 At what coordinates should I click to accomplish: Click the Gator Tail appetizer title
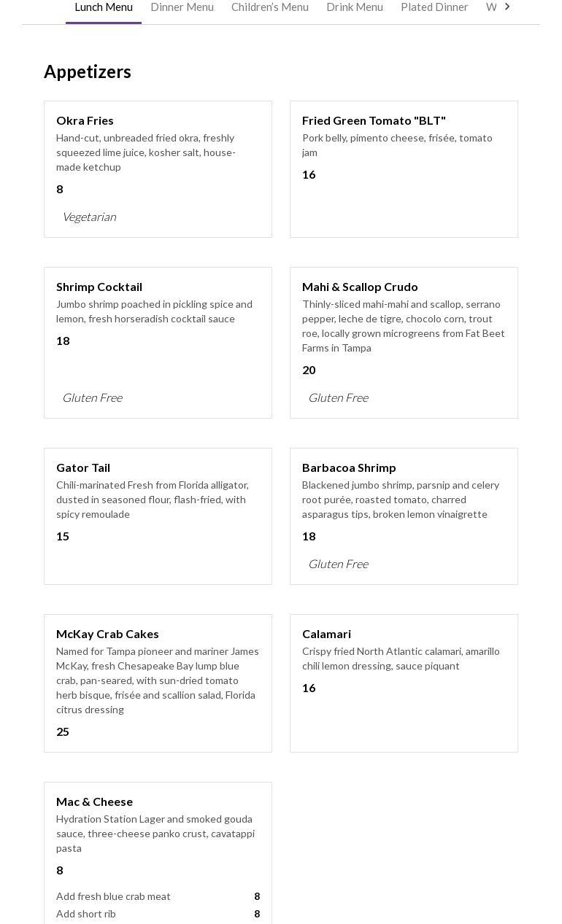[x=83, y=467]
